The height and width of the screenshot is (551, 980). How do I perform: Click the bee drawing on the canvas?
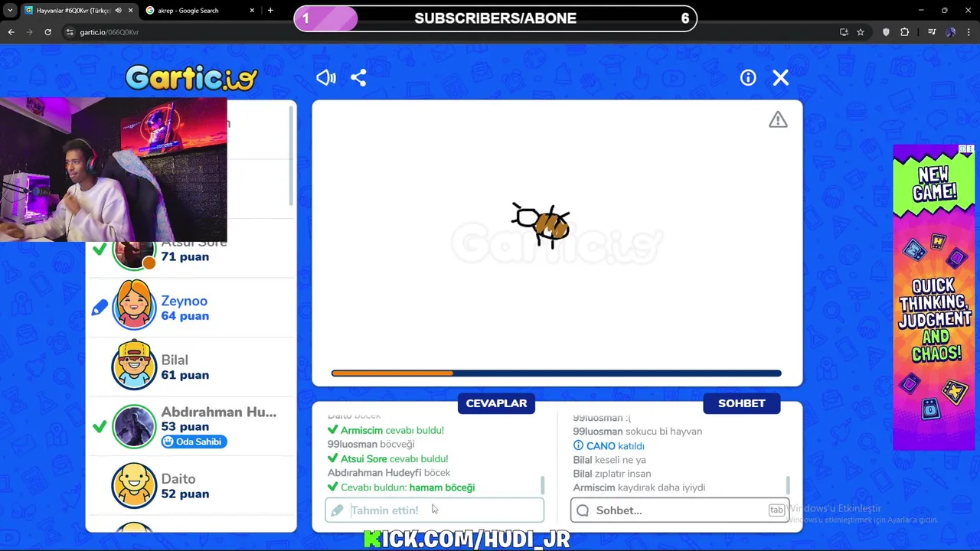541,224
